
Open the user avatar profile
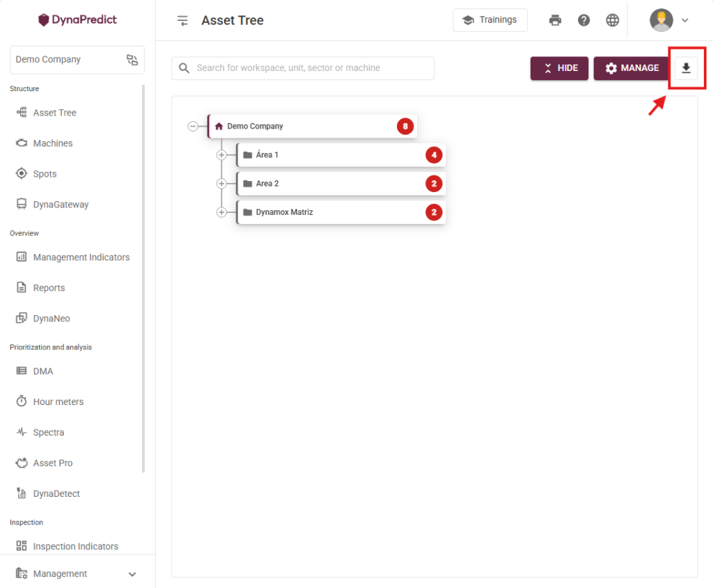(x=661, y=20)
